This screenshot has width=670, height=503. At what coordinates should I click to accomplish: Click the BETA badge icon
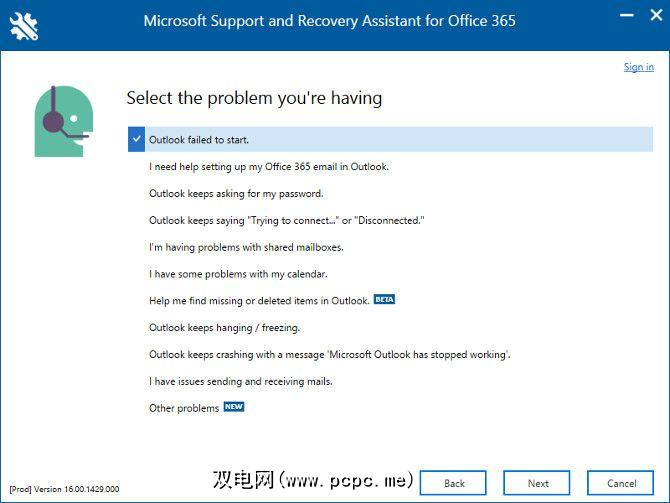point(384,299)
